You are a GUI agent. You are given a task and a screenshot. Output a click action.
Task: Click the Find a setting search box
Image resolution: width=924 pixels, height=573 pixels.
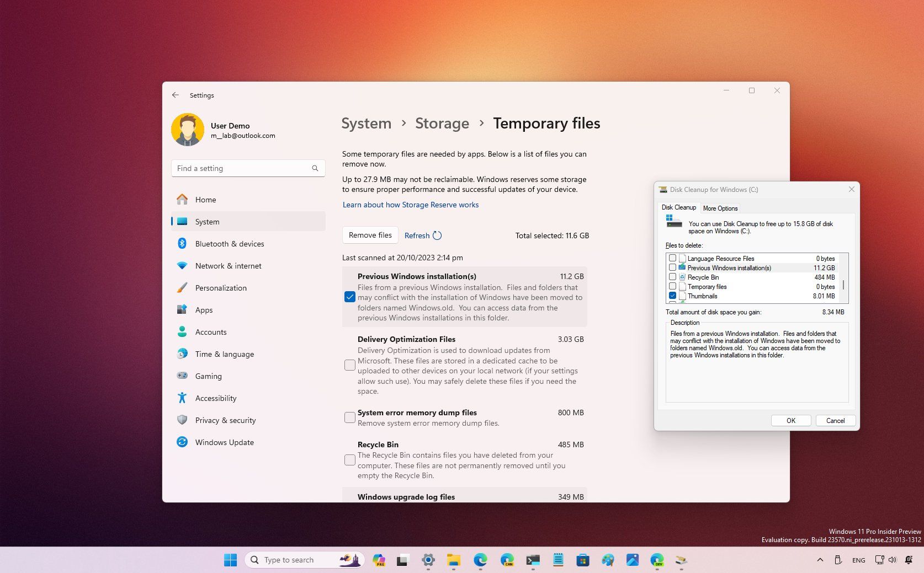pyautogui.click(x=243, y=168)
